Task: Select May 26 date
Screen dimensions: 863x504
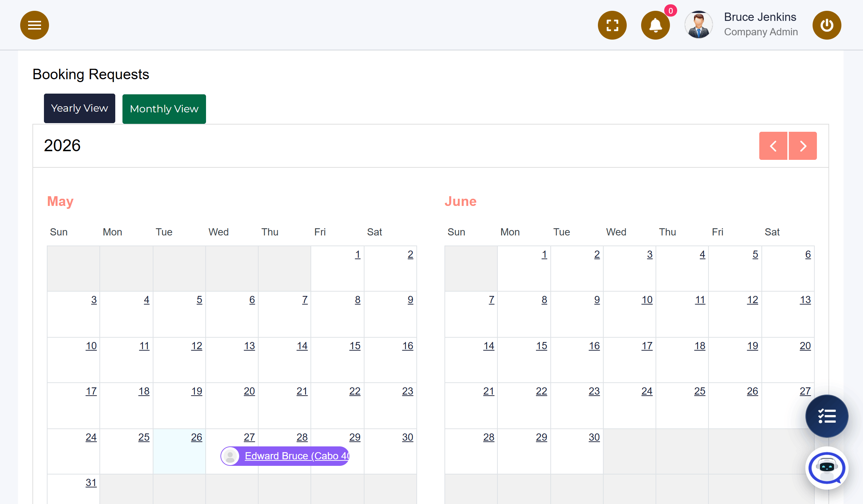Action: click(197, 437)
